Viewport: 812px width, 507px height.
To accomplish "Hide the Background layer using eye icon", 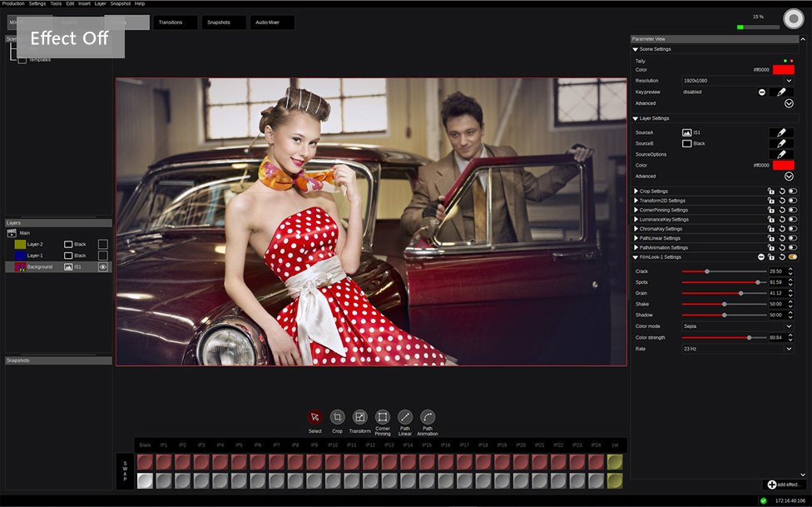I will [103, 267].
